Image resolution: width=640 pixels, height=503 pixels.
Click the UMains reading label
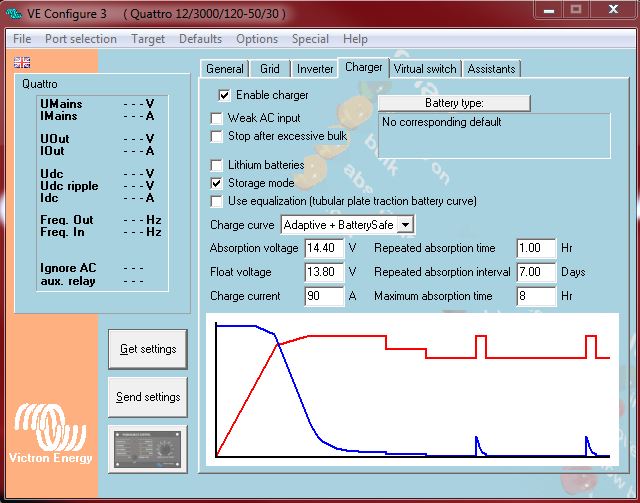[61, 104]
